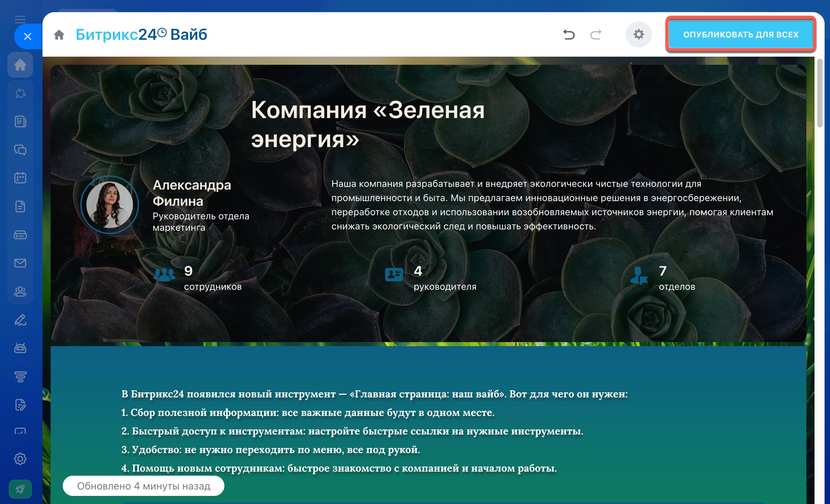This screenshot has width=830, height=504.
Task: Redo change with forward arrow
Action: click(x=596, y=34)
